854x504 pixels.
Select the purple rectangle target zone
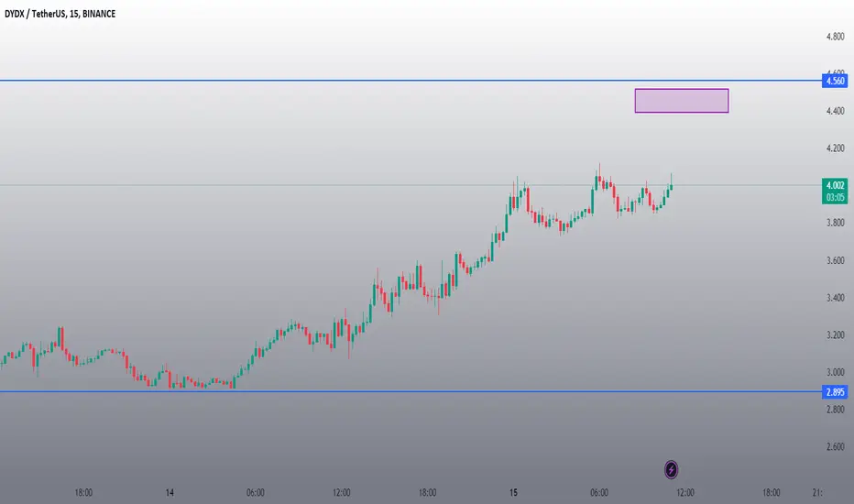coord(682,101)
